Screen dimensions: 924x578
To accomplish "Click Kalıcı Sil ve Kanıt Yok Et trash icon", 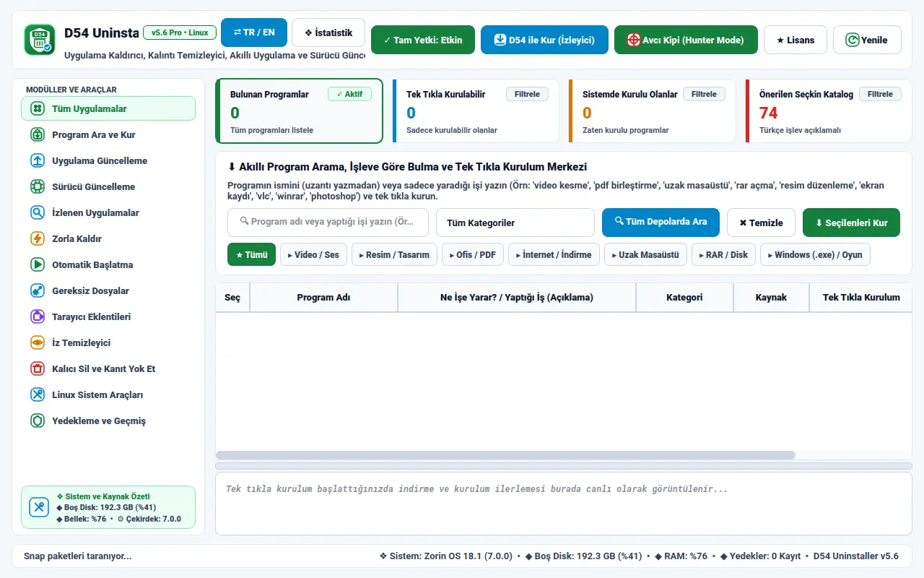I will click(x=38, y=369).
